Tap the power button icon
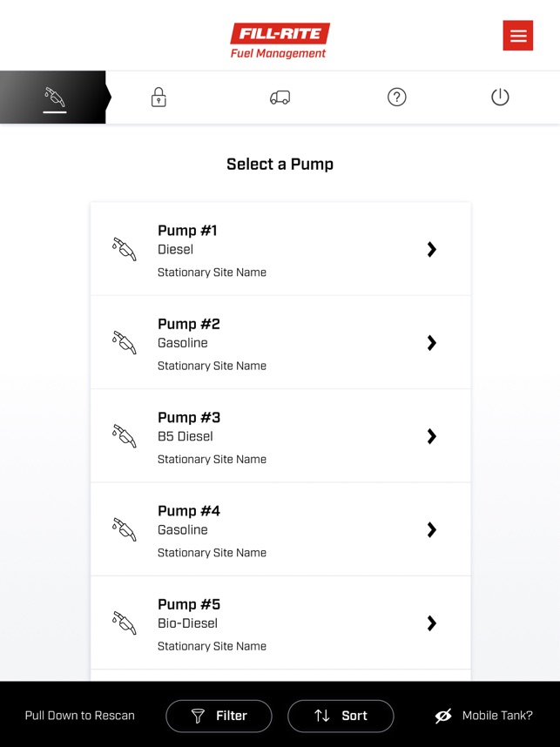Image resolution: width=560 pixels, height=747 pixels. 500,97
